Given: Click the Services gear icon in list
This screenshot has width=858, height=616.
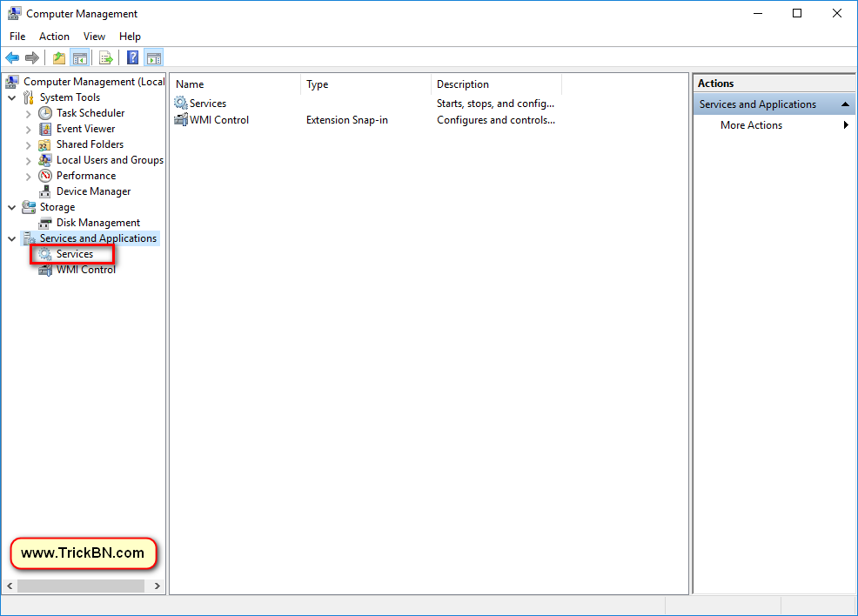Looking at the screenshot, I should (x=181, y=103).
